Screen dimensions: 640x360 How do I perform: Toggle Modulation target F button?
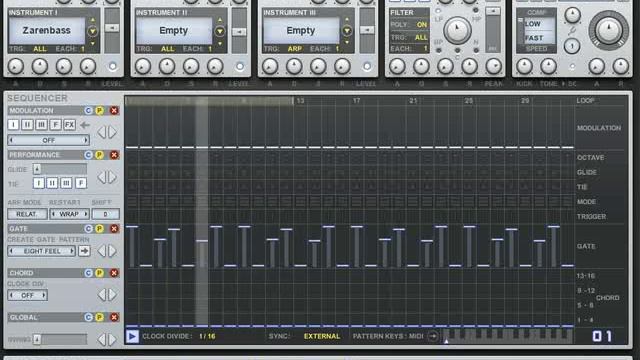coord(56,124)
